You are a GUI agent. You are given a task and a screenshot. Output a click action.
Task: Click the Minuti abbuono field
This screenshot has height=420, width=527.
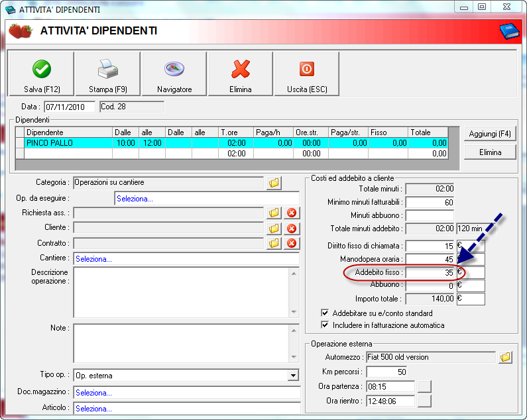coord(430,215)
